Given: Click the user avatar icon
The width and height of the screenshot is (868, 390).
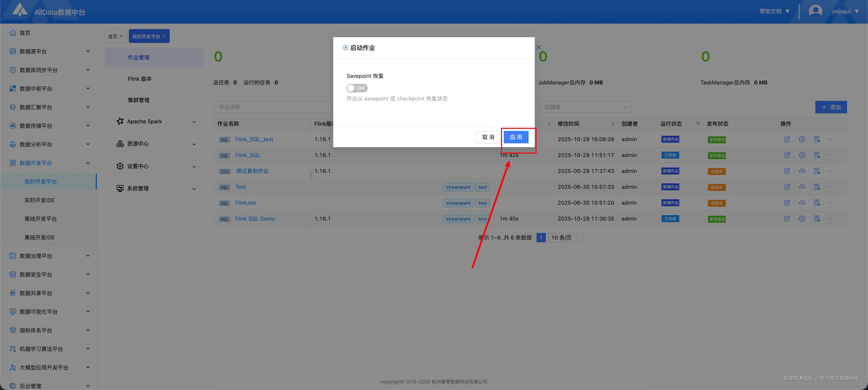Looking at the screenshot, I should click(815, 11).
